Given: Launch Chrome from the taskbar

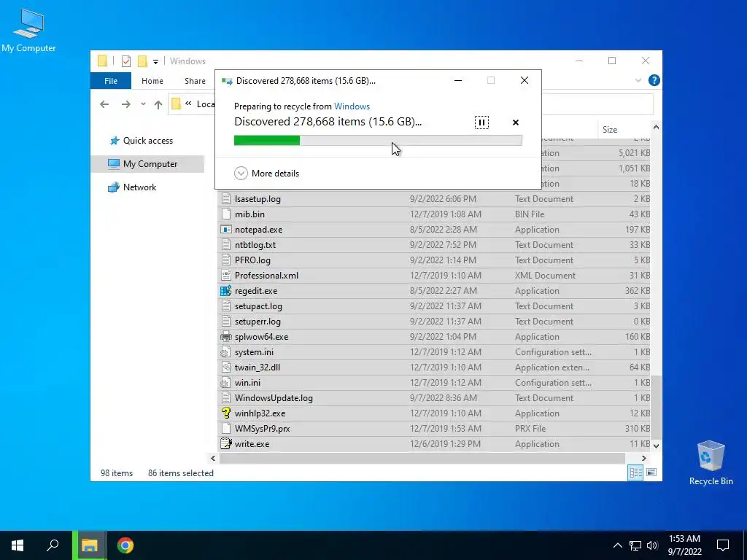Looking at the screenshot, I should (125, 545).
